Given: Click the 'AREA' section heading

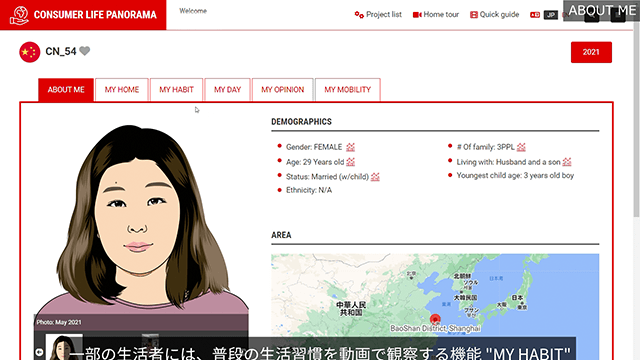Looking at the screenshot, I should click(x=281, y=235).
